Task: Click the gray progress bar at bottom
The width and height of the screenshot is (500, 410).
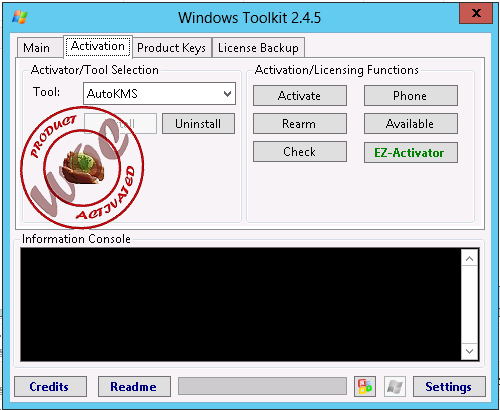Action: [x=262, y=386]
